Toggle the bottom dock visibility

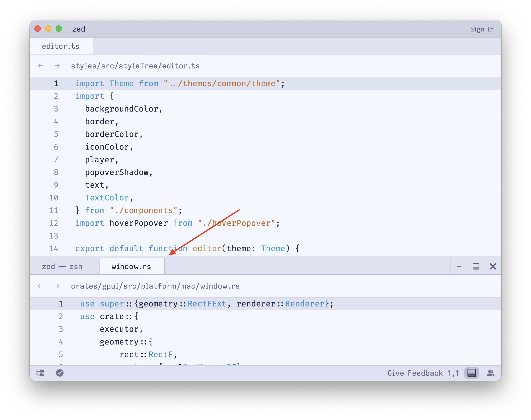click(x=471, y=373)
